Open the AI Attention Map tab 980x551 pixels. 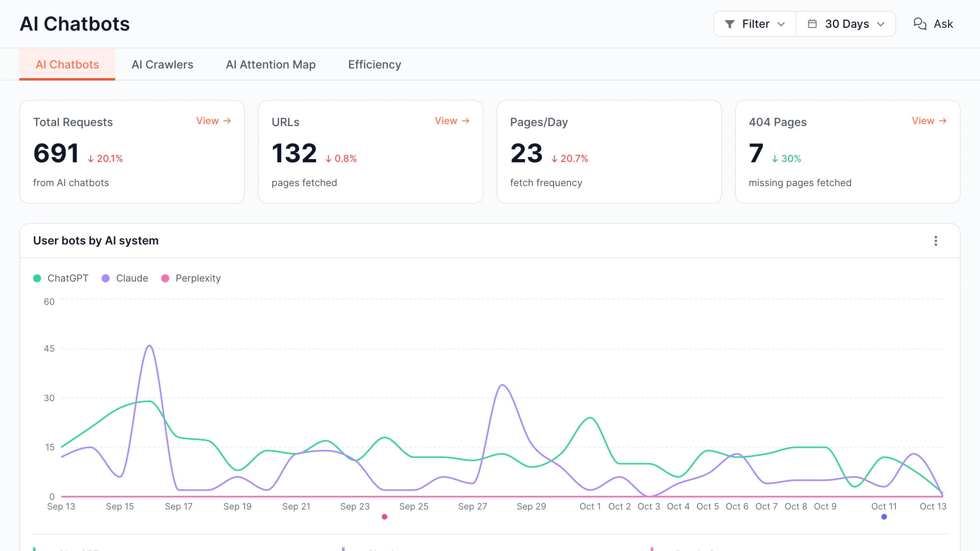coord(271,64)
